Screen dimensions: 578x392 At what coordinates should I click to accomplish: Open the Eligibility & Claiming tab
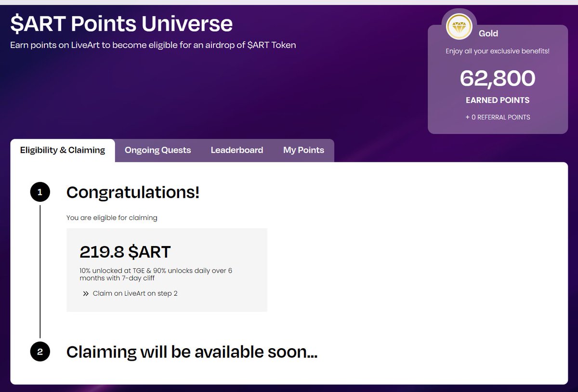(63, 150)
